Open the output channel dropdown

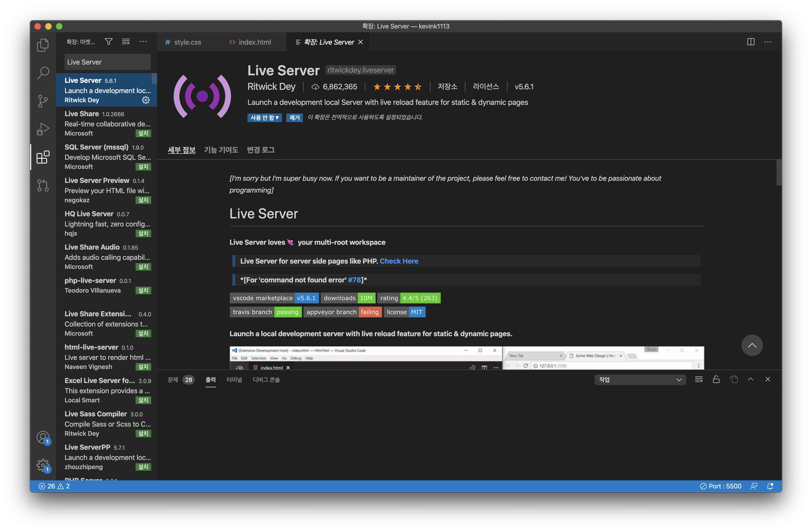click(x=640, y=380)
